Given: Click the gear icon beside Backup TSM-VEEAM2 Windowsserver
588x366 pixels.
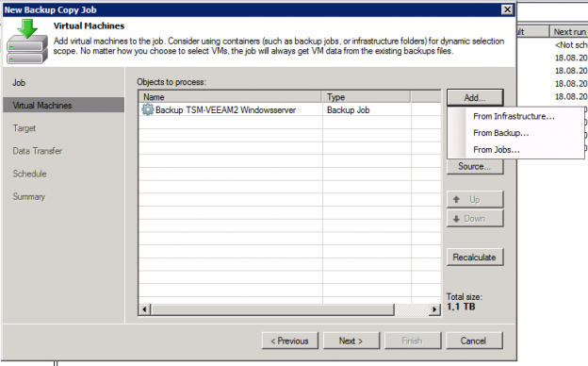Looking at the screenshot, I should tap(147, 109).
